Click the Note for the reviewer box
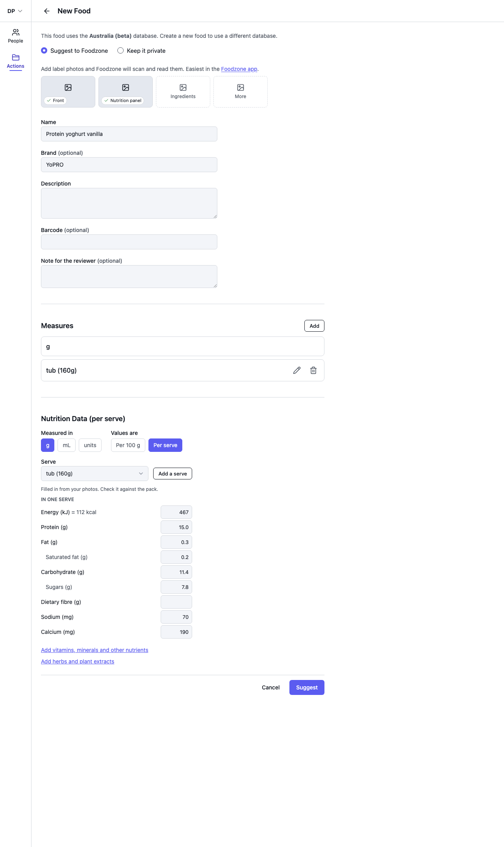This screenshot has width=504, height=847. tap(129, 277)
